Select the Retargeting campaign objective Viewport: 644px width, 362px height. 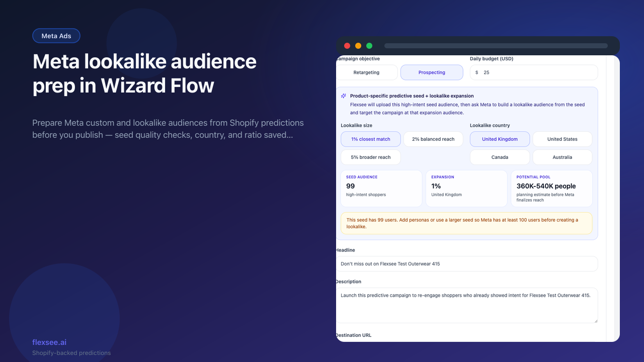[x=367, y=72]
